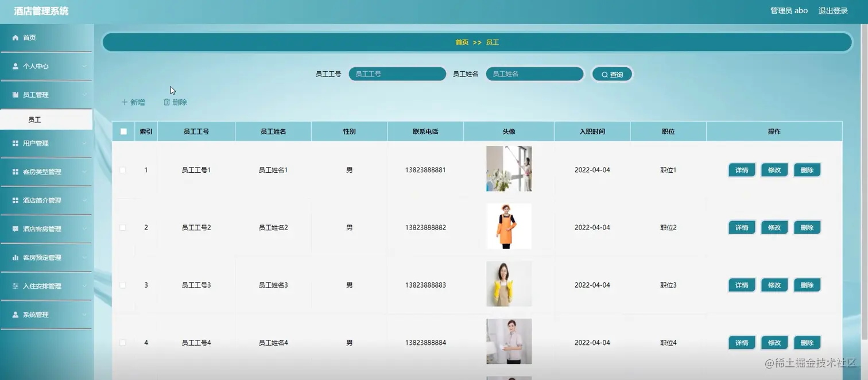Expand the 客房类型管理 chevron
Viewport: 868px width, 380px height.
pyautogui.click(x=84, y=172)
